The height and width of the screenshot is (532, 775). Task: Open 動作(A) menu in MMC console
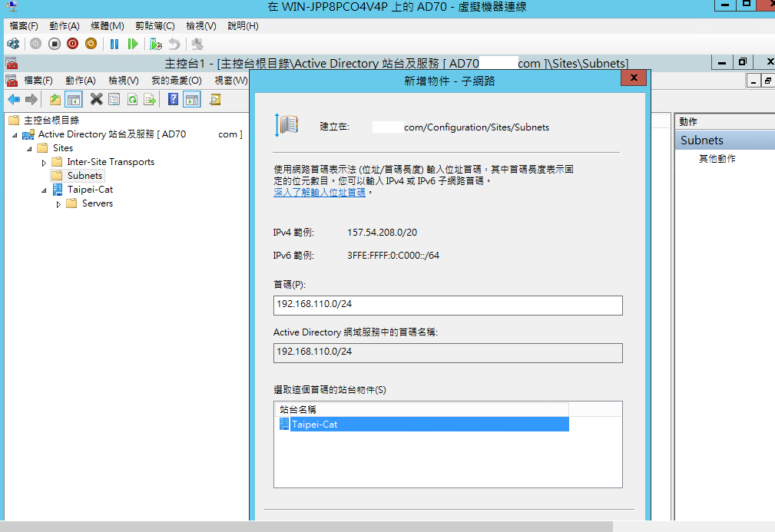80,81
